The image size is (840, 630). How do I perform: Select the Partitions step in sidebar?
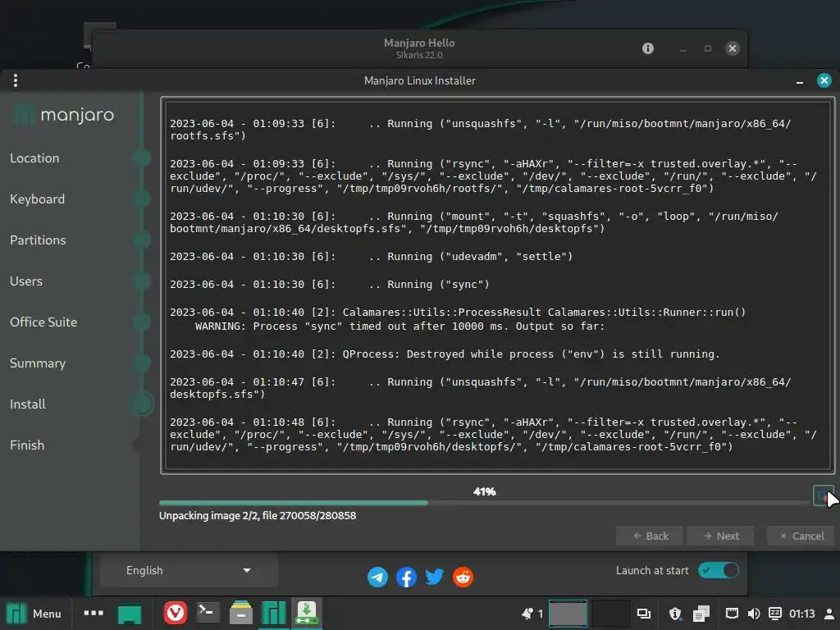pos(38,240)
